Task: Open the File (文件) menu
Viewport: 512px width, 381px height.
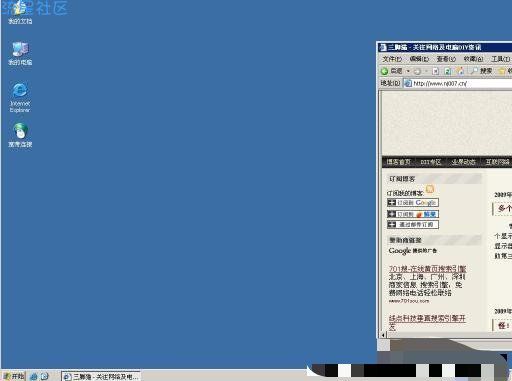Action: click(392, 59)
